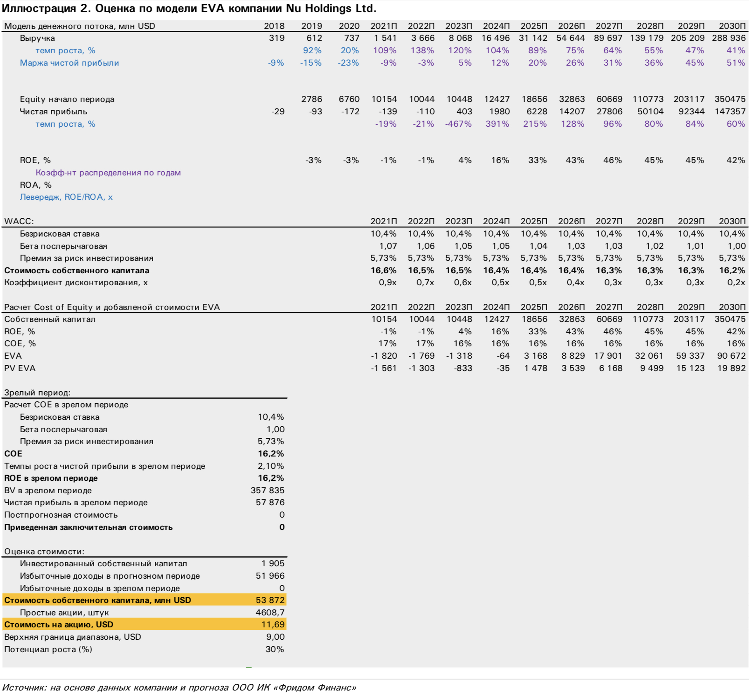Click the bold 'COE' label
Viewport: 749px width, 700px height.
[13, 454]
